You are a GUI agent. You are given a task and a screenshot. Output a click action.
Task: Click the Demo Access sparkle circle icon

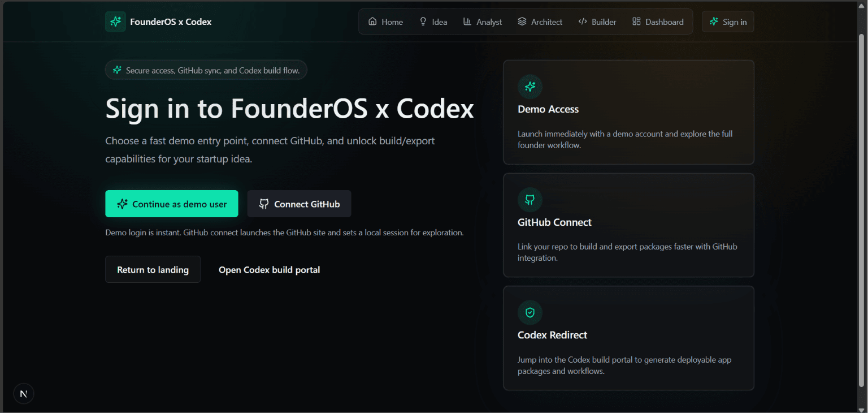(530, 87)
